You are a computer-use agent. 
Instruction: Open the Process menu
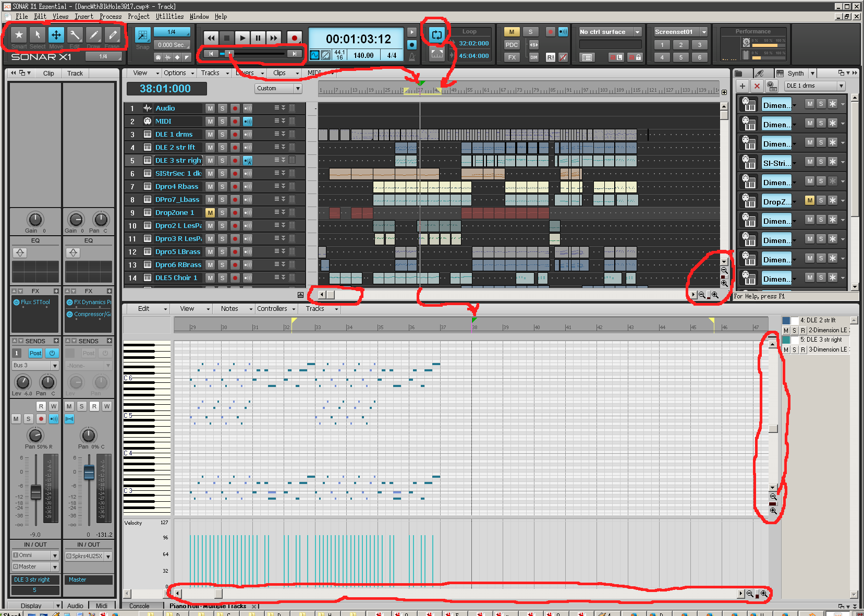(111, 17)
